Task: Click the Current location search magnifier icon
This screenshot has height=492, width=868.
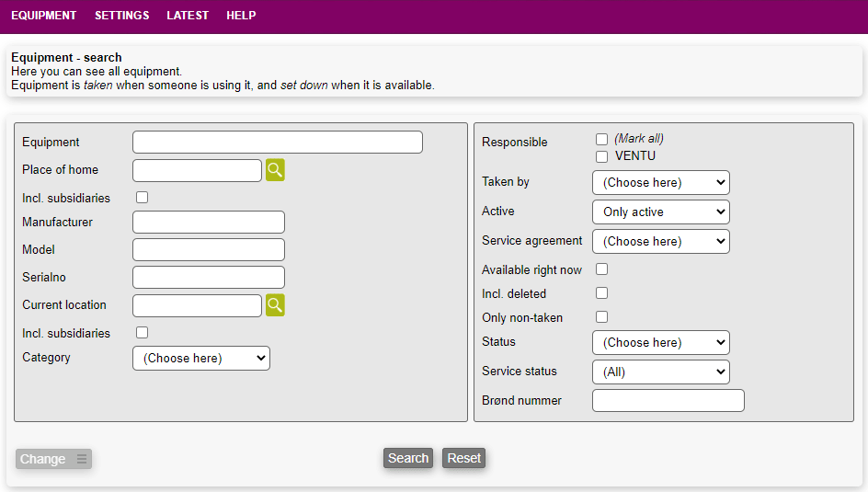Action: (x=275, y=305)
